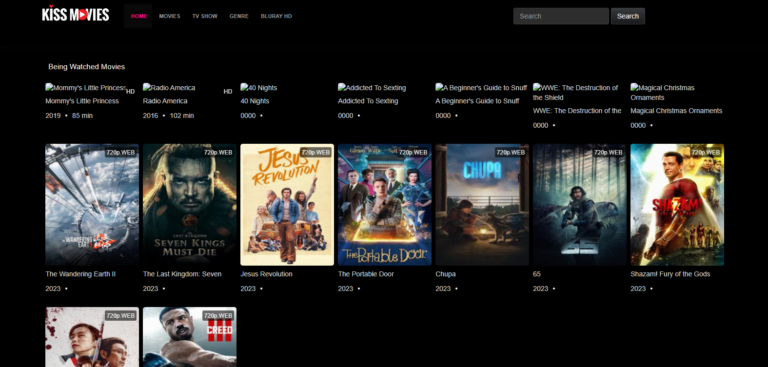Open the Mommy's Little Princess title link
768x367 pixels.
pos(82,101)
